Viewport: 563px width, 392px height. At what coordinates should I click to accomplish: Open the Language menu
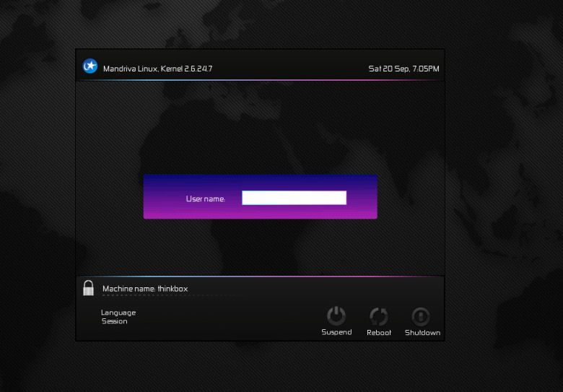point(118,313)
